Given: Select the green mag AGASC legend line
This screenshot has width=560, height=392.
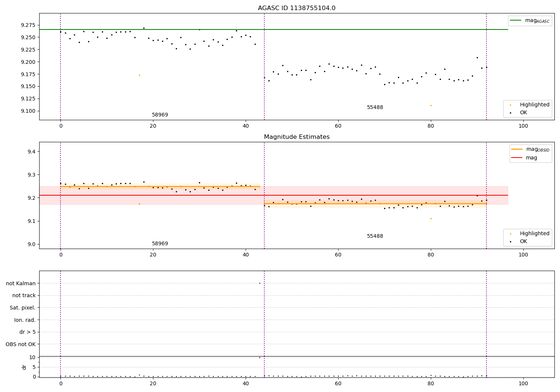Looking at the screenshot, I should (x=516, y=21).
